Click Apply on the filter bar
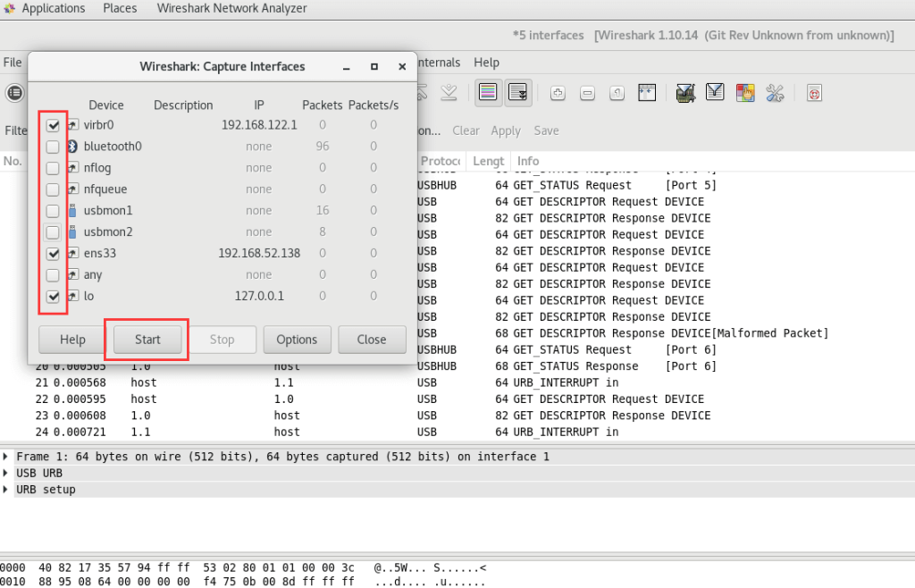 (506, 130)
